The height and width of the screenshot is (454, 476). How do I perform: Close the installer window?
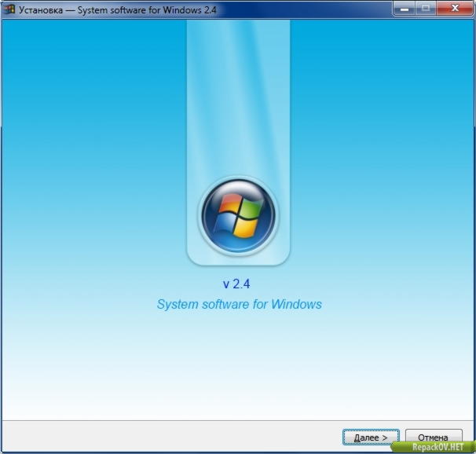click(x=455, y=9)
